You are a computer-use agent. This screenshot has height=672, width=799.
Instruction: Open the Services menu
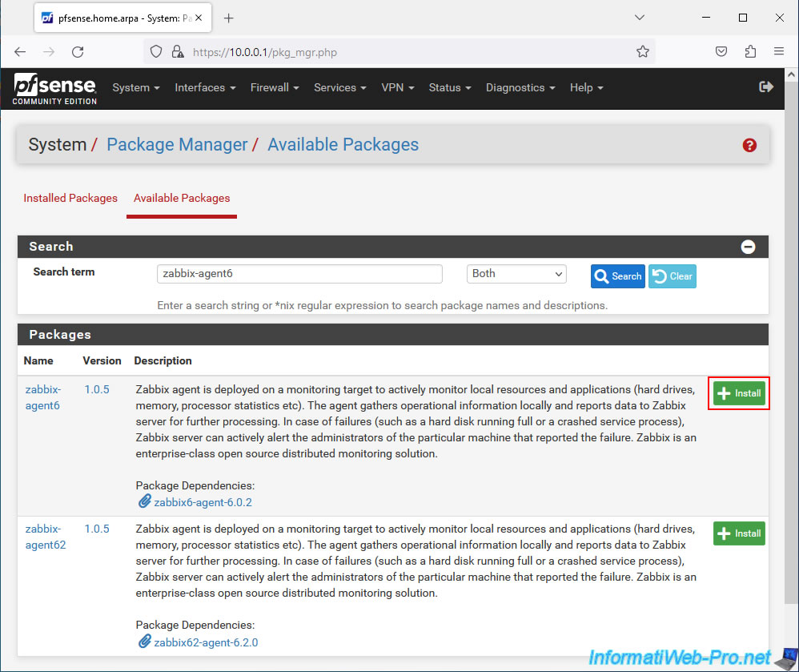(x=340, y=87)
